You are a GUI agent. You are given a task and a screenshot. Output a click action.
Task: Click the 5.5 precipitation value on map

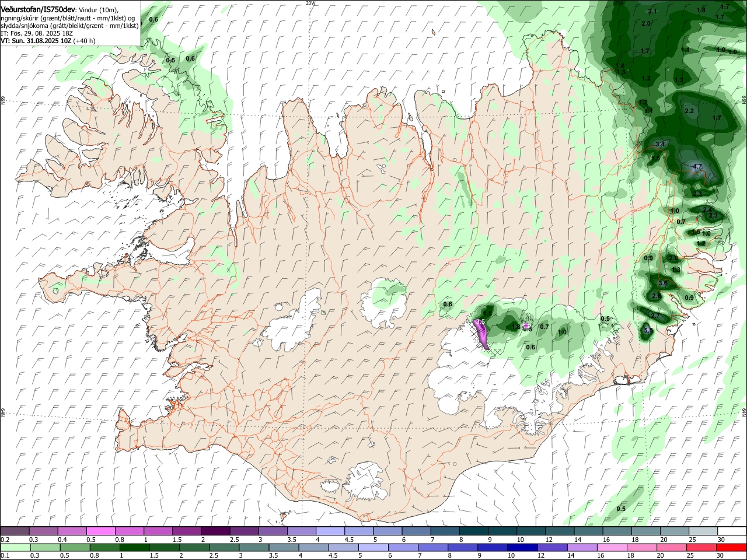pyautogui.click(x=648, y=331)
